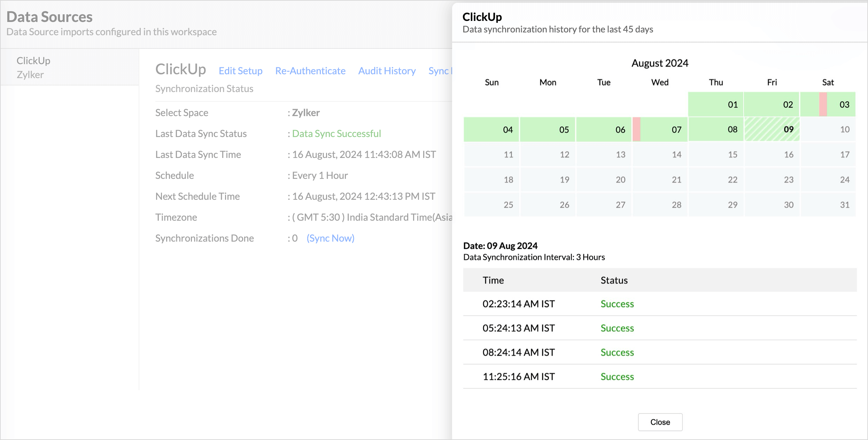Image resolution: width=868 pixels, height=440 pixels.
Task: Click the Status column header
Action: point(614,280)
